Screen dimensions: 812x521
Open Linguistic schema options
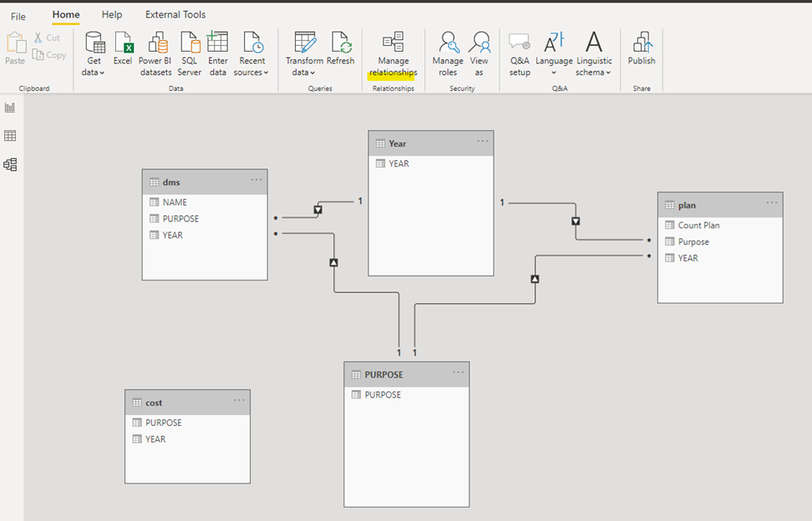(594, 54)
